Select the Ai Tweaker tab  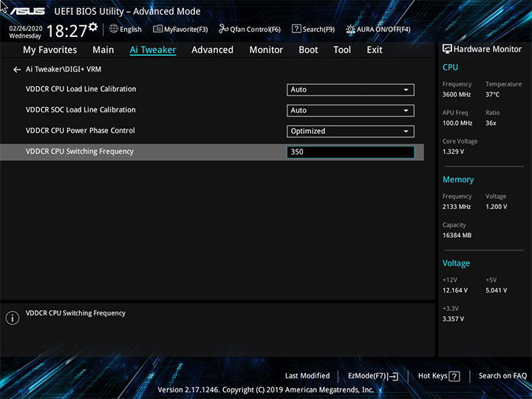coord(153,50)
